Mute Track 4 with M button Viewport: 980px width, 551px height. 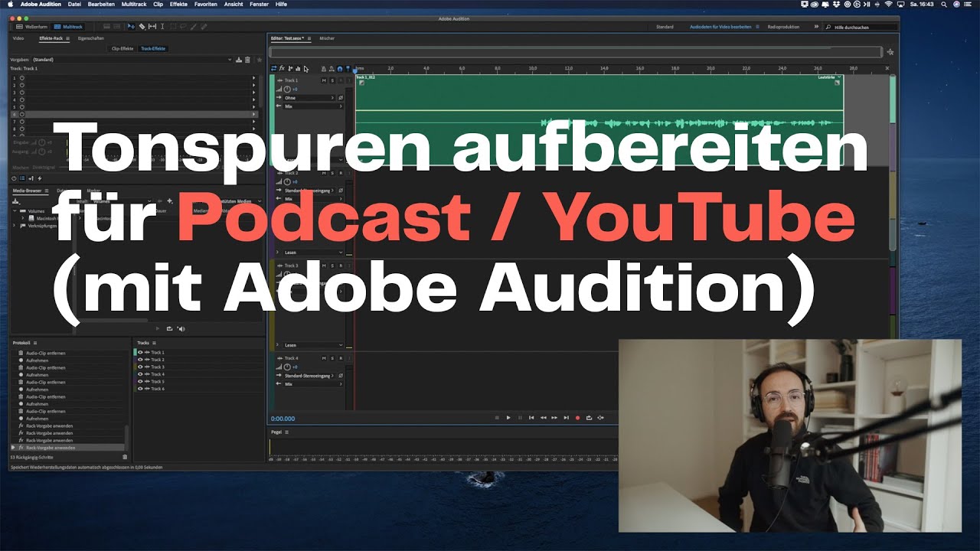tap(324, 358)
